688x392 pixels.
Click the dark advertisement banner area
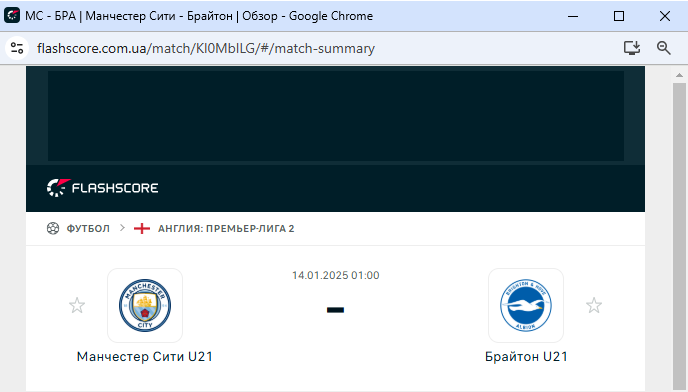pyautogui.click(x=336, y=116)
